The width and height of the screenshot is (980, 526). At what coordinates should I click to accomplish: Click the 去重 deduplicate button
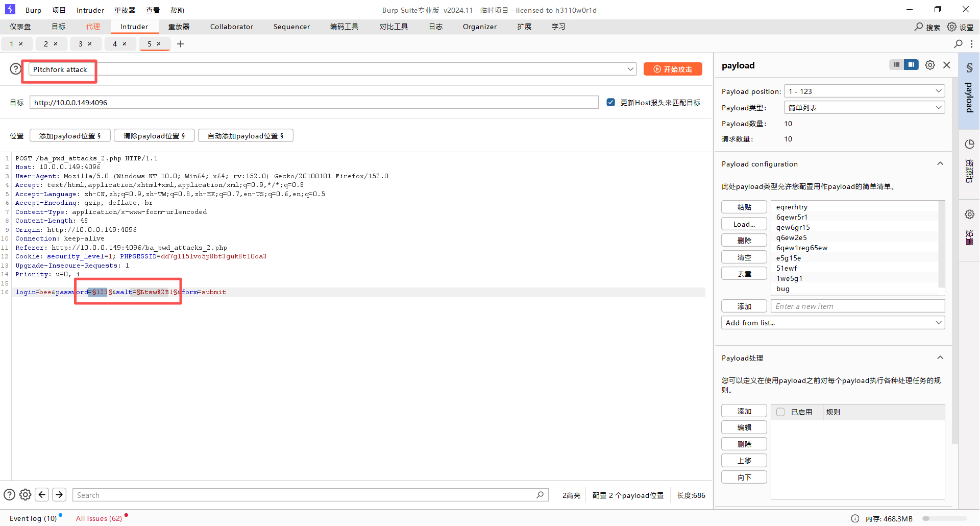(x=744, y=274)
